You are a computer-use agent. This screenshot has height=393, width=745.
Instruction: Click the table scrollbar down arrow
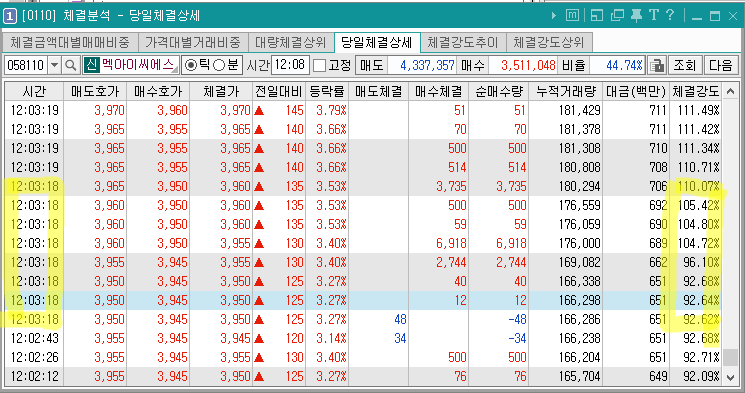731,378
